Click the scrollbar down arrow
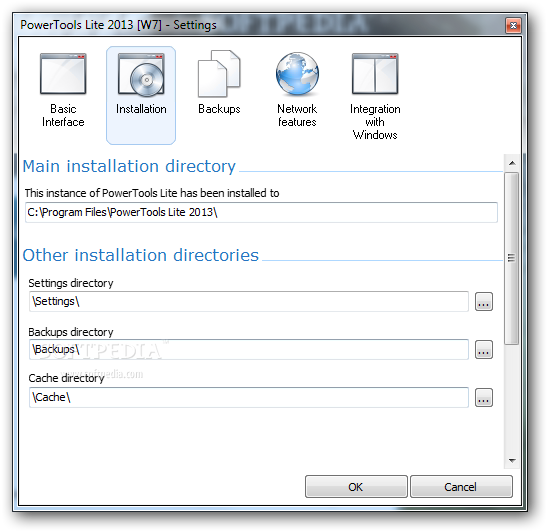 click(512, 460)
